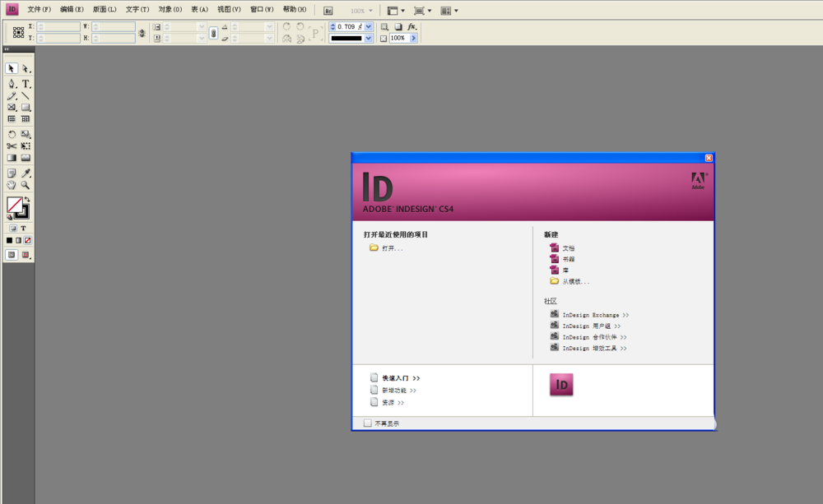The width and height of the screenshot is (823, 504).
Task: Select the Zoom magnifier tool
Action: coord(26,185)
